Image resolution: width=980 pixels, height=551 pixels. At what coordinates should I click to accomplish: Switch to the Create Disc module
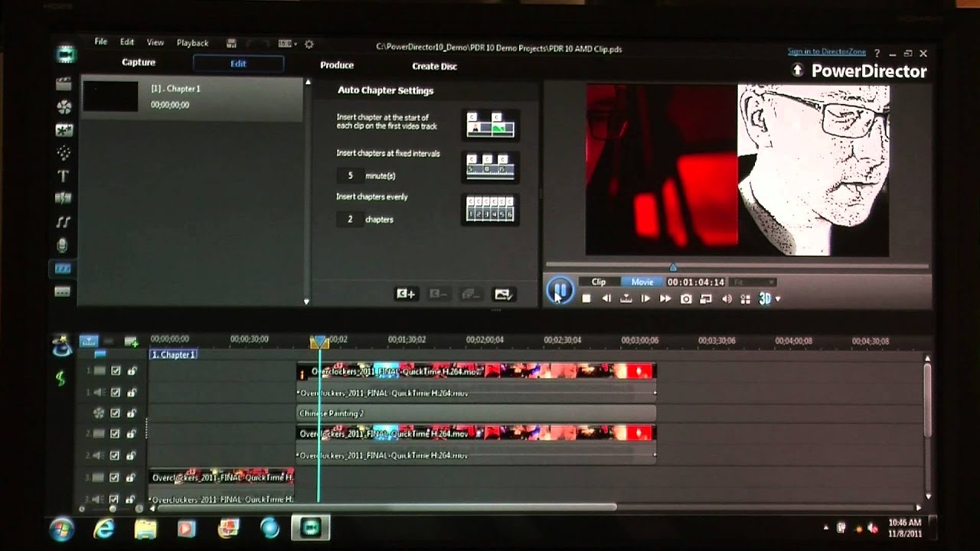click(x=434, y=67)
